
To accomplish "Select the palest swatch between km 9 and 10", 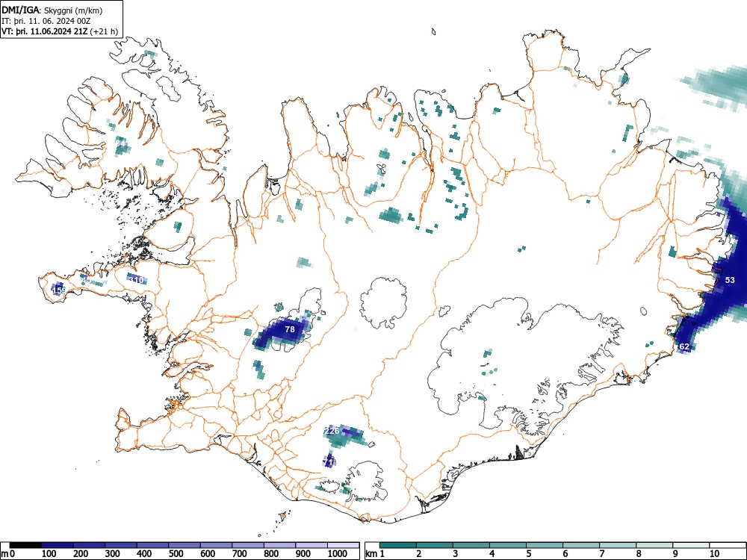I will 691,545.
